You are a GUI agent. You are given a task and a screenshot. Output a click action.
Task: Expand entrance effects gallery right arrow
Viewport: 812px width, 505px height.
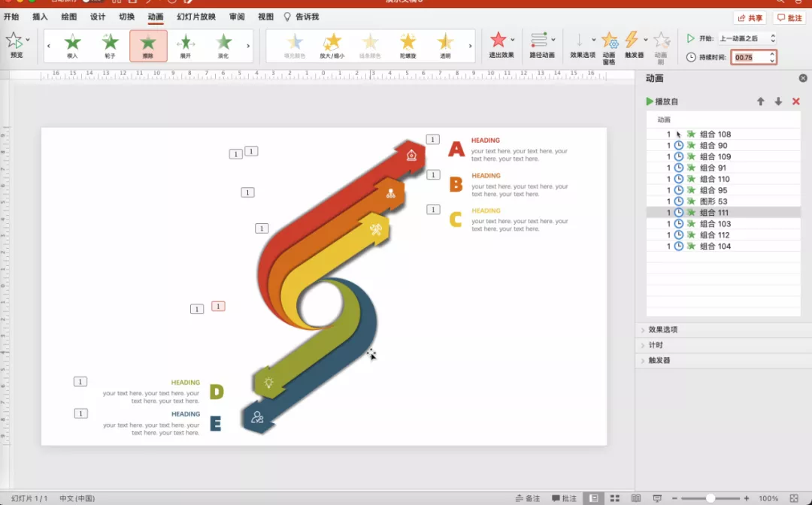click(248, 46)
